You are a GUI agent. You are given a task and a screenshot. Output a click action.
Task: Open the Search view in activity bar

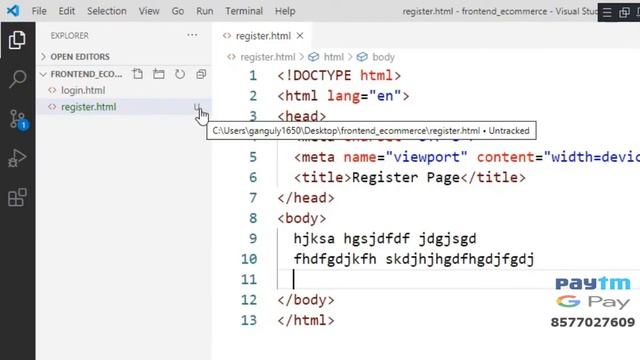point(17,79)
